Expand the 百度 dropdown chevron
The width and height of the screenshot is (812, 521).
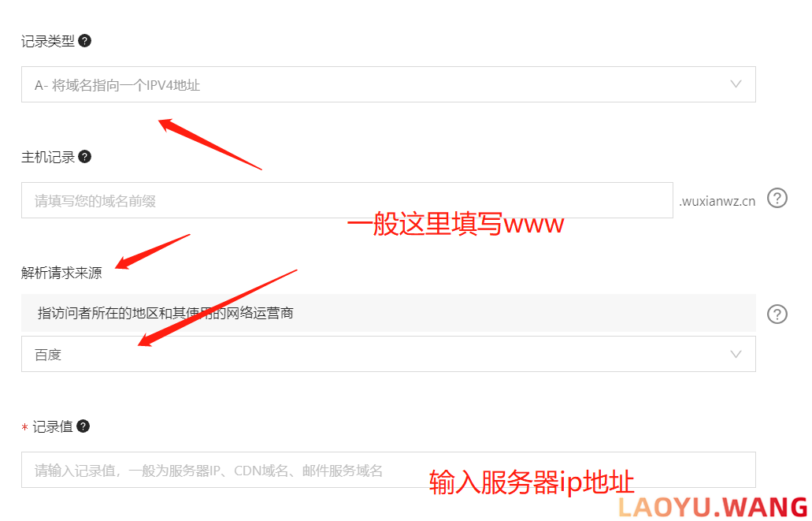click(736, 354)
